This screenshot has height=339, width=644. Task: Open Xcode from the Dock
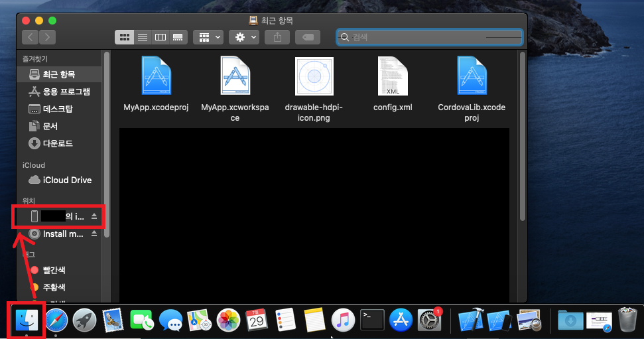coord(471,320)
